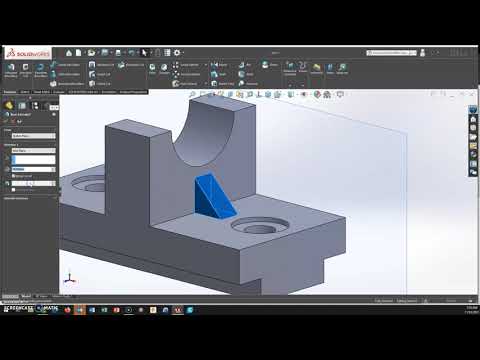The width and height of the screenshot is (480, 360).
Task: Click Extruded Boss/Base in the Features ribbon
Action: 11,70
